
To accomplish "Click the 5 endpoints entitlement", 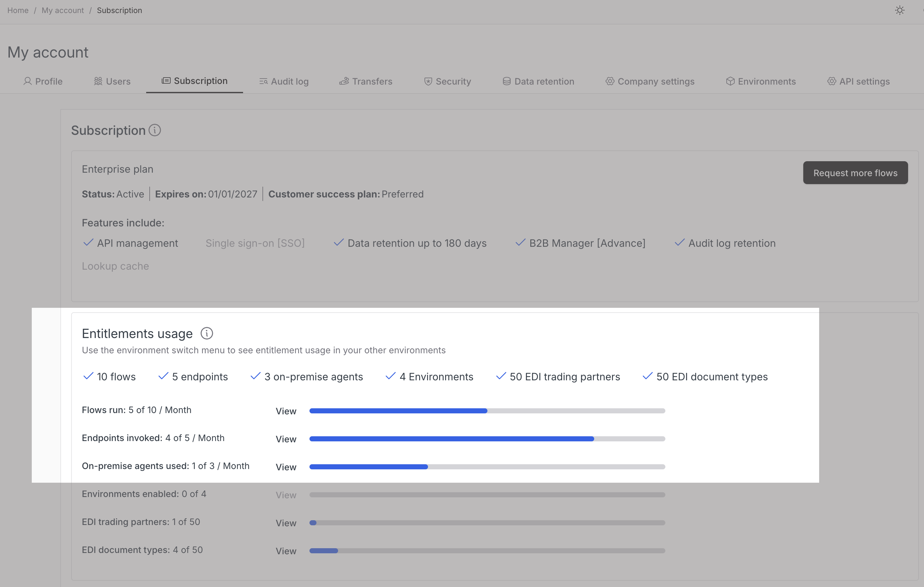I will [193, 376].
